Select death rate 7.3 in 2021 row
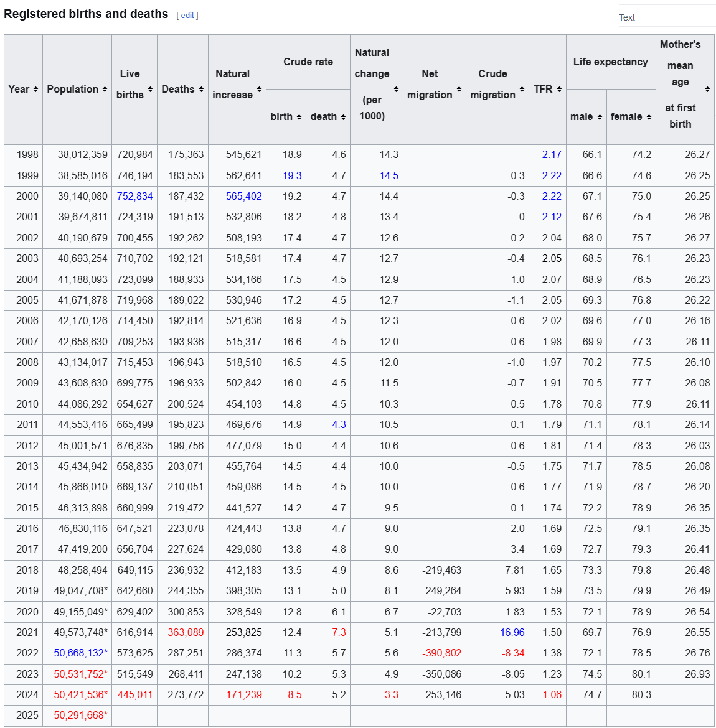This screenshot has width=716, height=728. (339, 632)
